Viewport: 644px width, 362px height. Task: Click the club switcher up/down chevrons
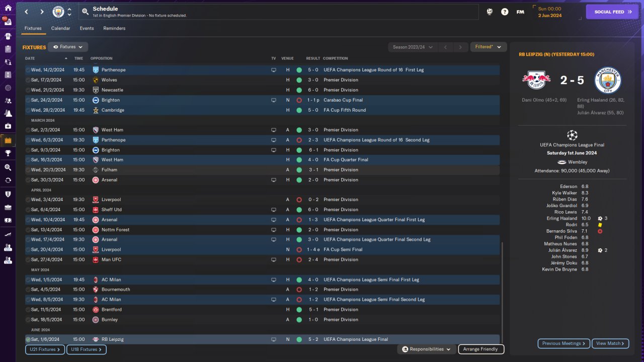69,12
